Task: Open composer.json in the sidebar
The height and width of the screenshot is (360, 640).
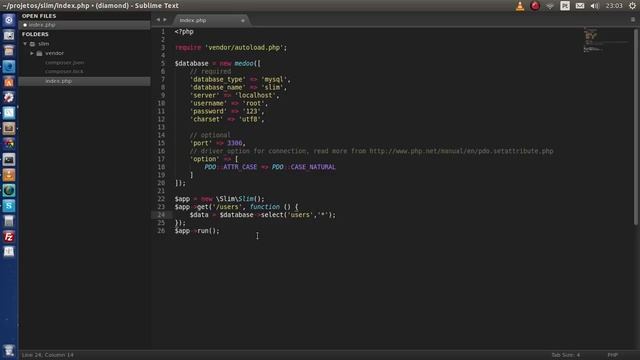Action: [x=64, y=62]
